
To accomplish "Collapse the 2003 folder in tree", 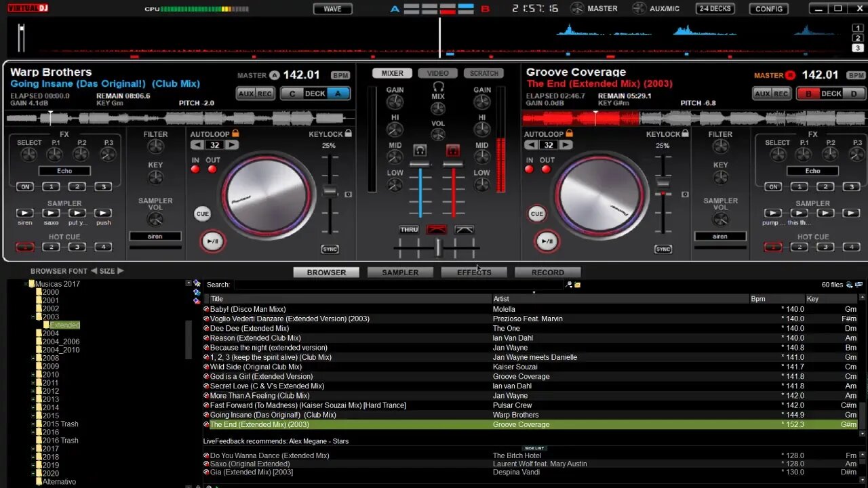I will [x=33, y=317].
